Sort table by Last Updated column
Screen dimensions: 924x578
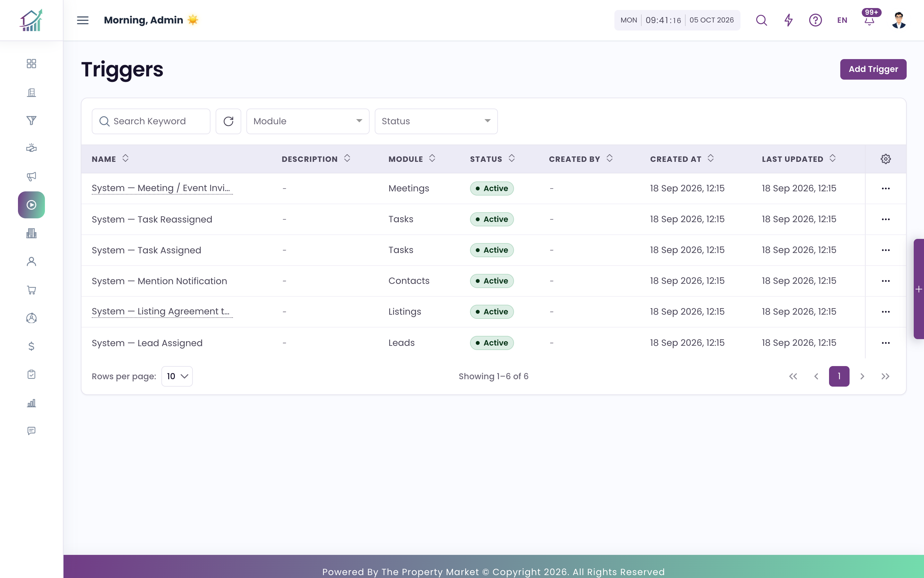coord(832,159)
